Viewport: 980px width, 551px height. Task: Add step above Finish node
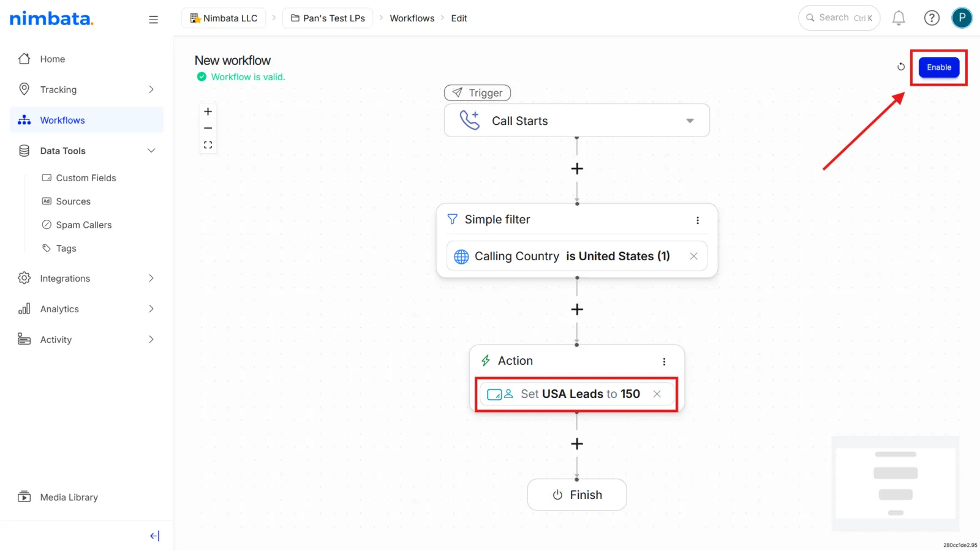click(577, 444)
